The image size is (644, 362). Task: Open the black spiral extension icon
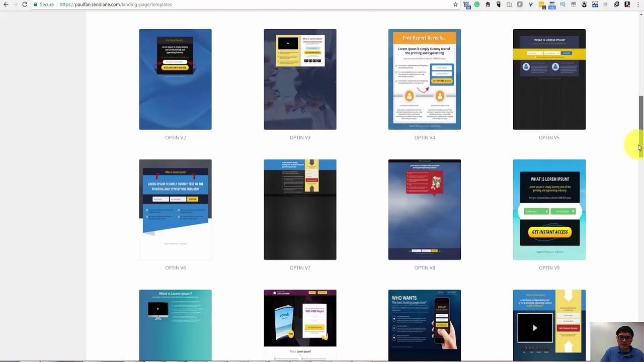616,5
